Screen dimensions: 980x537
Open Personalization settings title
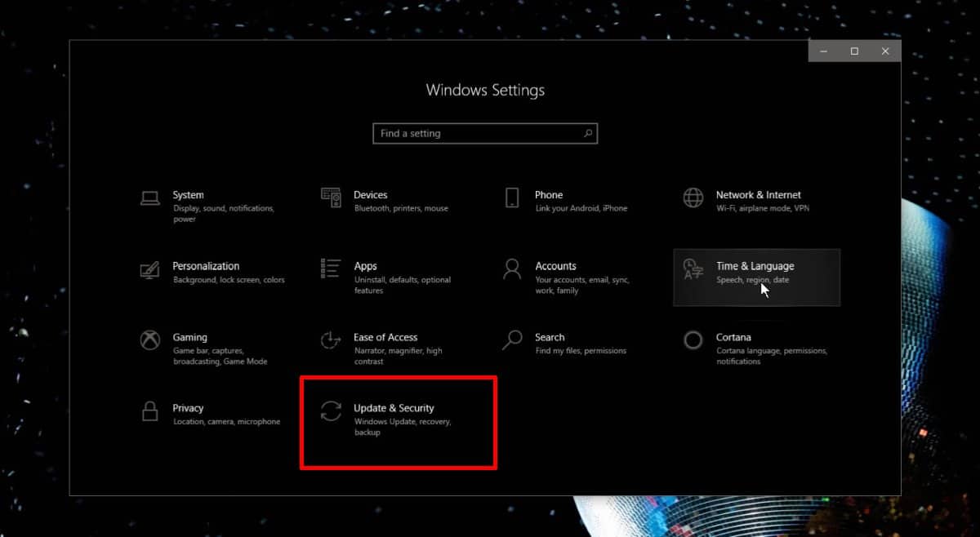(x=206, y=266)
